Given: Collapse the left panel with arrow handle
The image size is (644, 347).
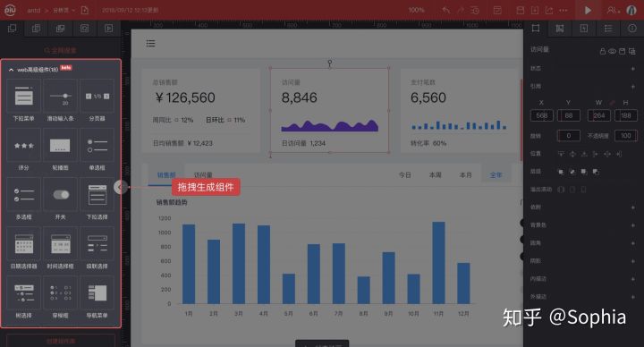Looking at the screenshot, I should point(120,187).
